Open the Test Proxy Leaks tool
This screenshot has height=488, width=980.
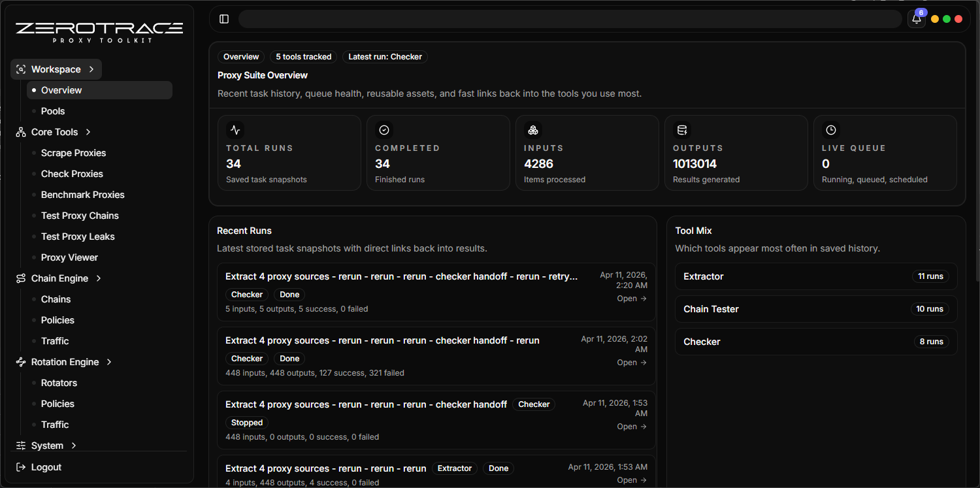coord(78,236)
